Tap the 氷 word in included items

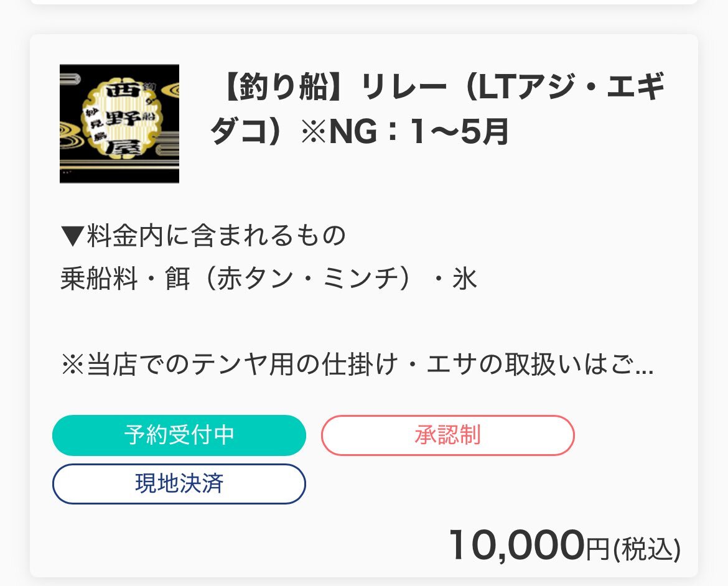point(465,279)
